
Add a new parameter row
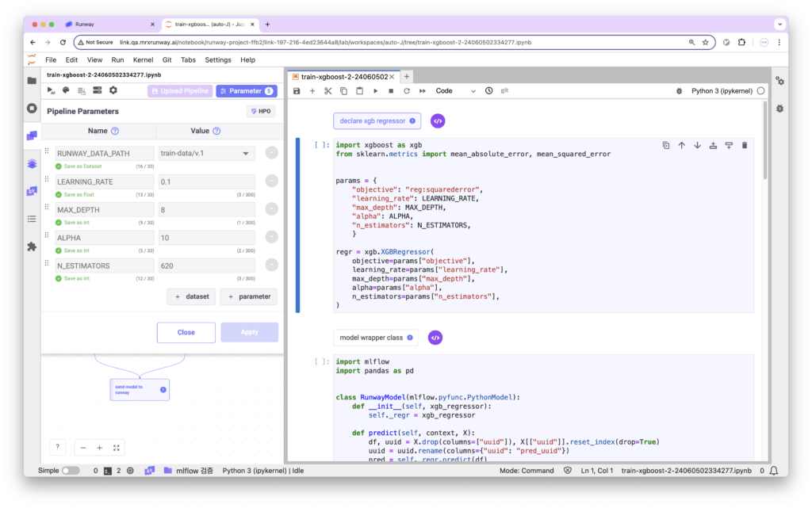coord(249,297)
